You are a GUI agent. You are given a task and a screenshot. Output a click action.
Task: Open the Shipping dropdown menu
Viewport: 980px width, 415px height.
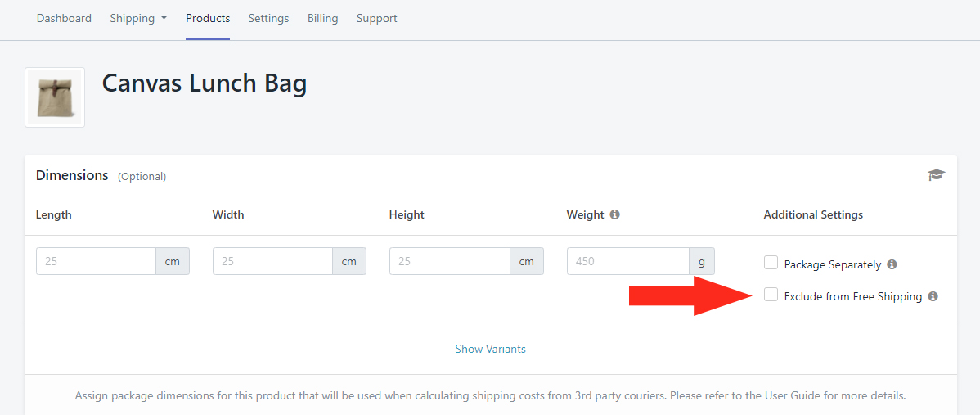tap(139, 18)
